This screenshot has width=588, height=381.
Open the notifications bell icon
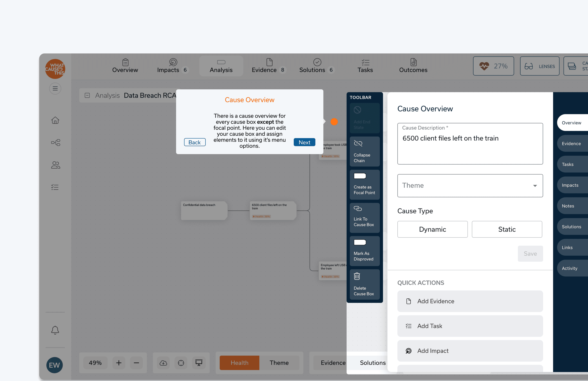coord(55,330)
